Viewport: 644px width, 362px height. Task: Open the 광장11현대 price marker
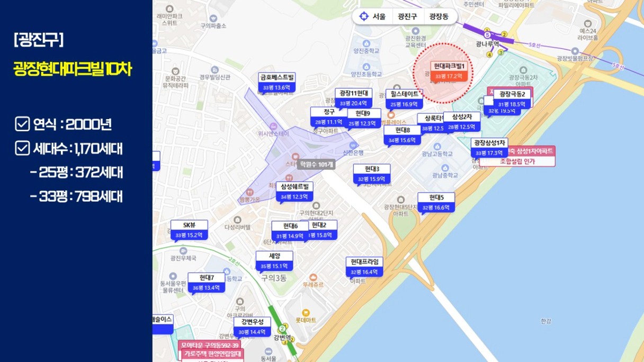(353, 98)
